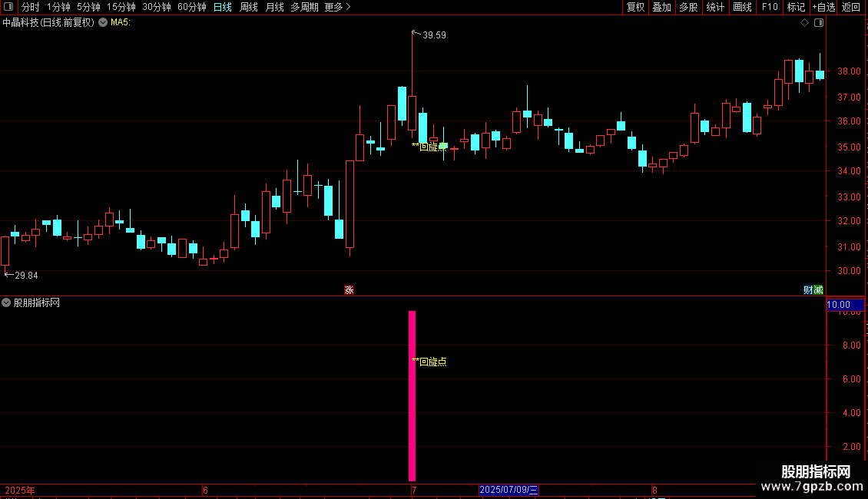Screen dimensions: 868x499
Task: Click the 叠加 overlay button
Action: tap(661, 7)
